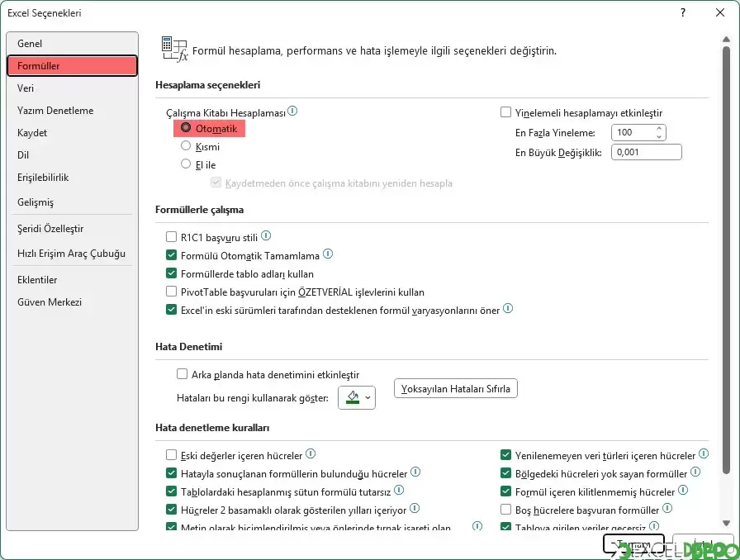Screen dimensions: 740x560
Task: Click the En Fazla Yineleme value field
Action: coord(633,133)
